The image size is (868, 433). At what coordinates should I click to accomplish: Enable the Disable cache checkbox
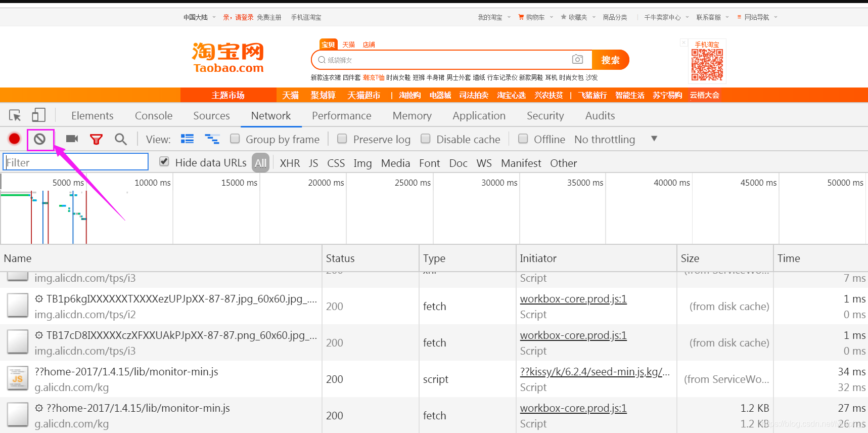point(426,139)
